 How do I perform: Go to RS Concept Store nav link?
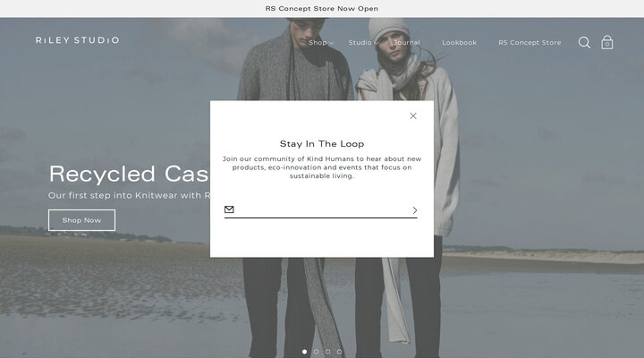[x=530, y=42]
